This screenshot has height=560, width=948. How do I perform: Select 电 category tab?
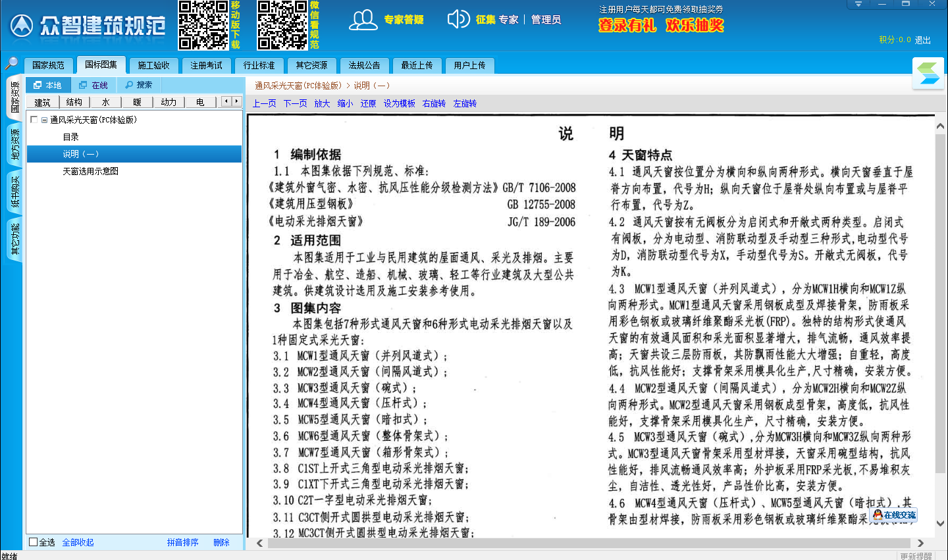pyautogui.click(x=200, y=102)
